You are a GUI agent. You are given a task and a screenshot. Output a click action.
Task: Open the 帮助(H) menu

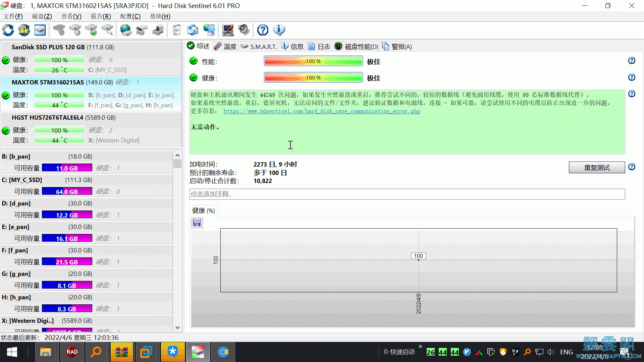point(160,16)
